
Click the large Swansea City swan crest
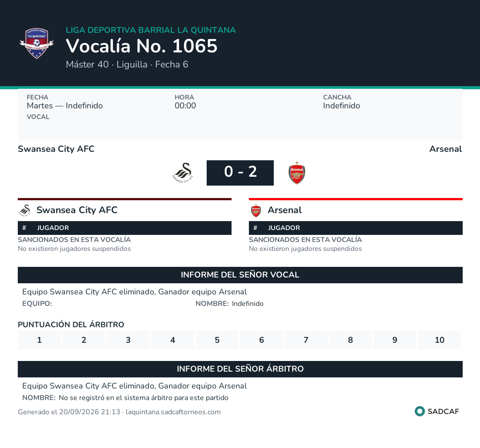[183, 173]
